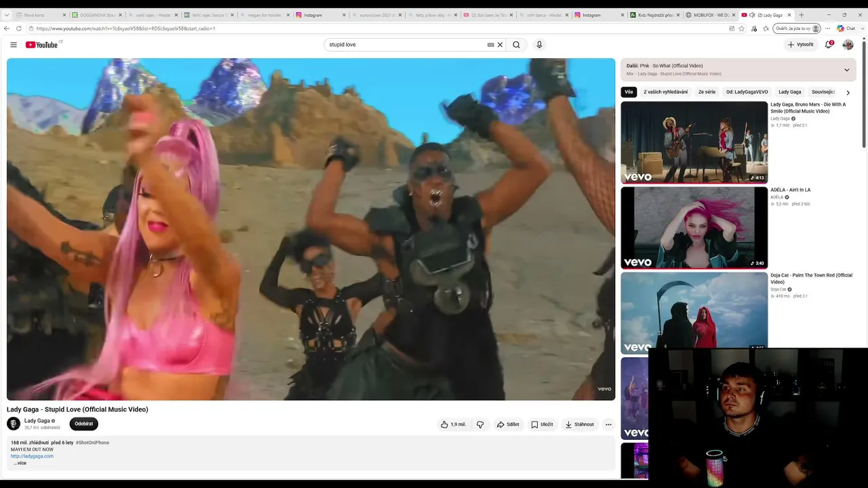Click the 'Stáhnout' download button
The width and height of the screenshot is (868, 488).
point(579,424)
